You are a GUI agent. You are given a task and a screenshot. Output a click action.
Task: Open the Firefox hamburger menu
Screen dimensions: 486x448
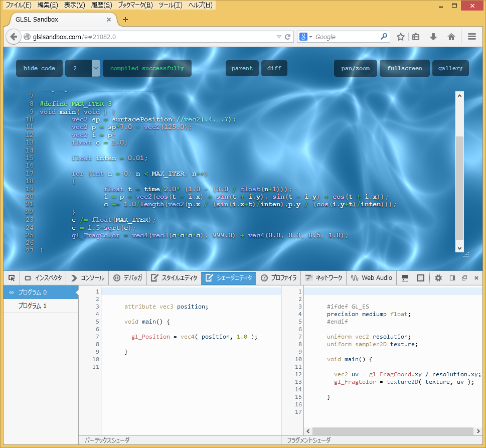pos(471,37)
